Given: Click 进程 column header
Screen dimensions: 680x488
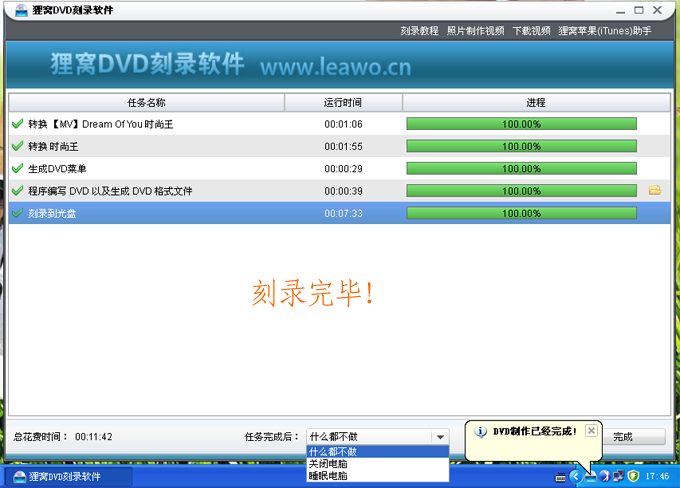Looking at the screenshot, I should [536, 103].
